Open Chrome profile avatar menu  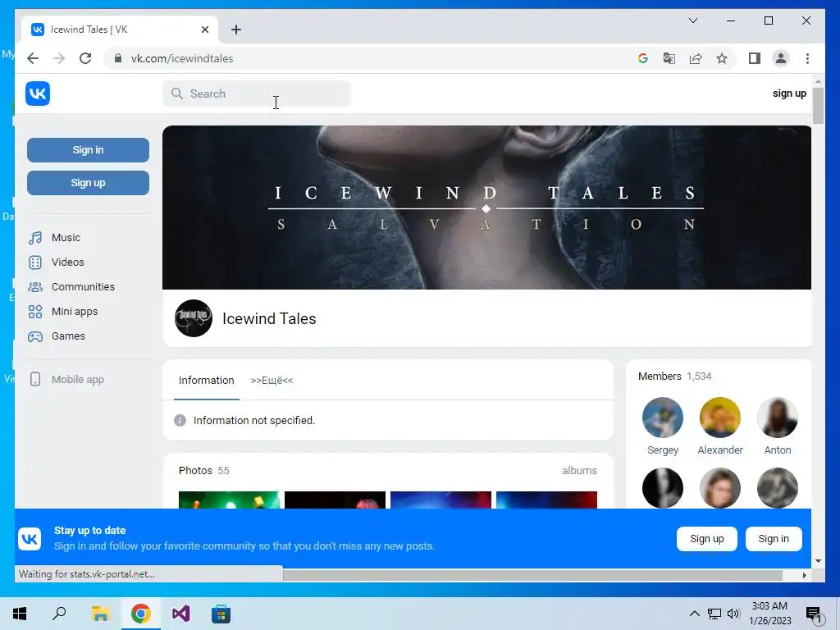coord(781,58)
